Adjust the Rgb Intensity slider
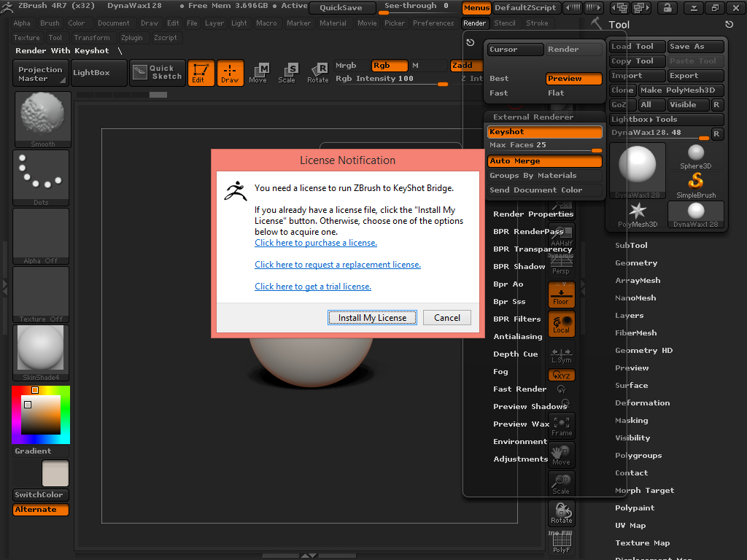This screenshot has width=747, height=560. pyautogui.click(x=391, y=79)
